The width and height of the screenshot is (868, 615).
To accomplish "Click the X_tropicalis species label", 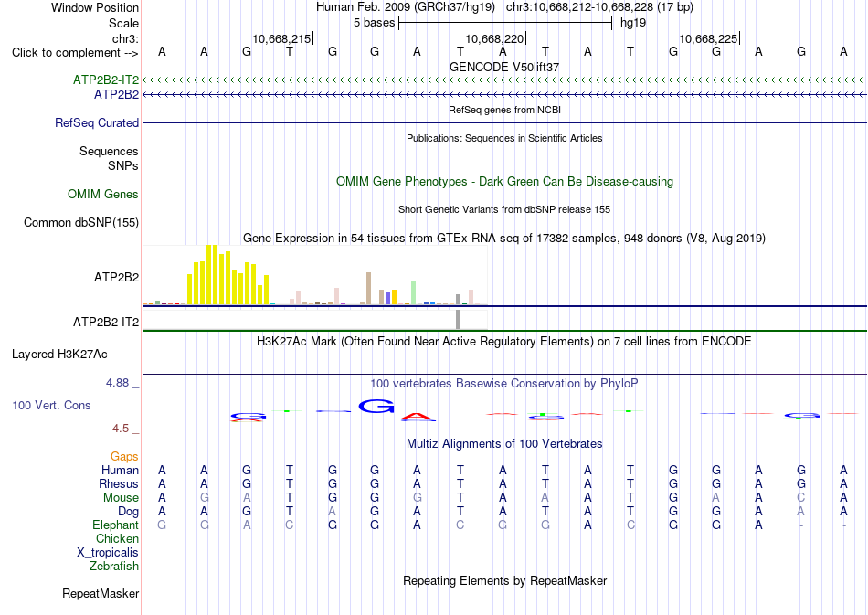I will [x=108, y=553].
